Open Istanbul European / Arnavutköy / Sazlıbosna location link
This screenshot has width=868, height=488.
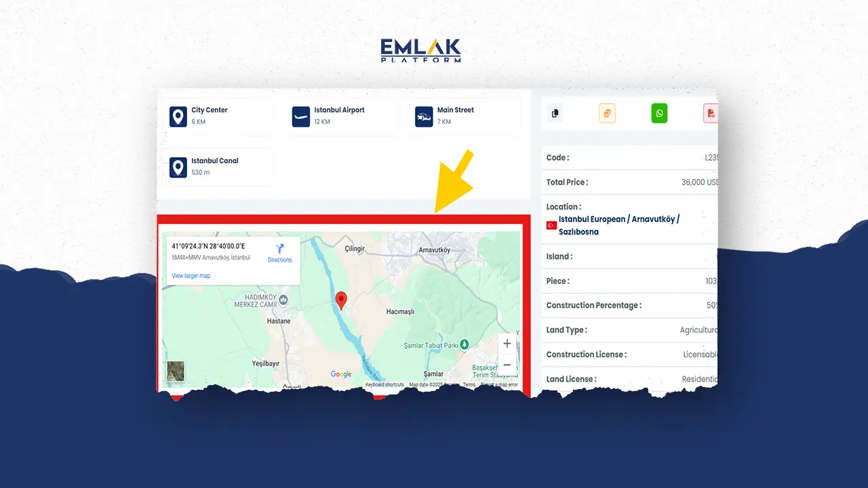click(x=619, y=226)
